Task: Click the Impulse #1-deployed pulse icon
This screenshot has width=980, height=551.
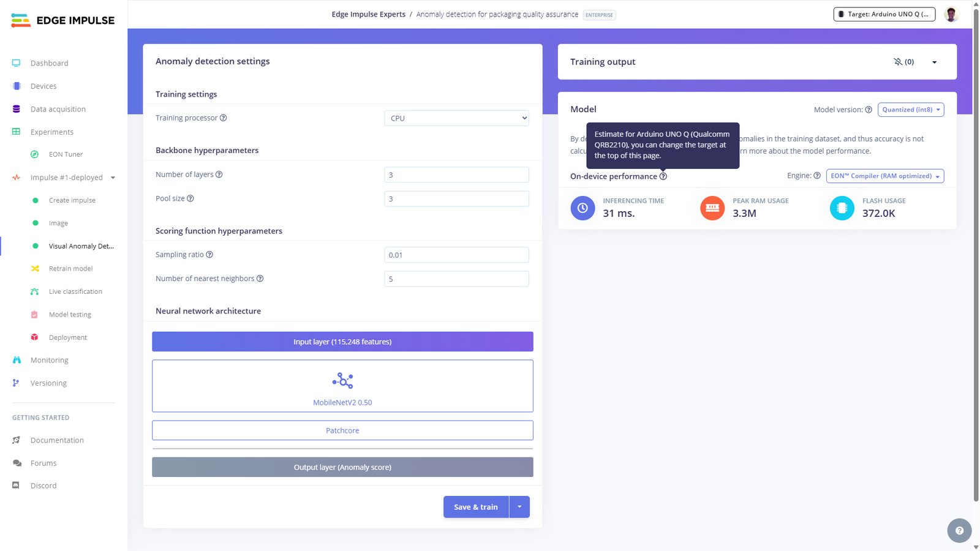Action: tap(17, 178)
